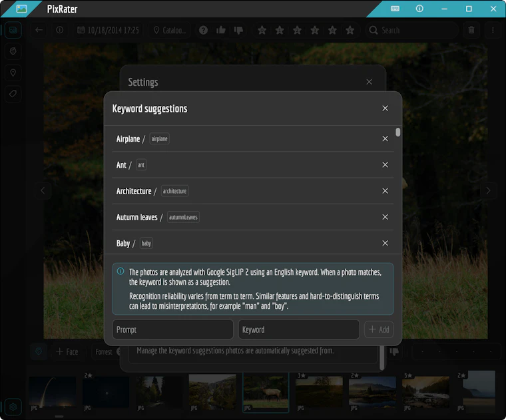Viewport: 506px width, 420px height.
Task: Remove the Airplane keyword suggestion
Action: coord(385,138)
